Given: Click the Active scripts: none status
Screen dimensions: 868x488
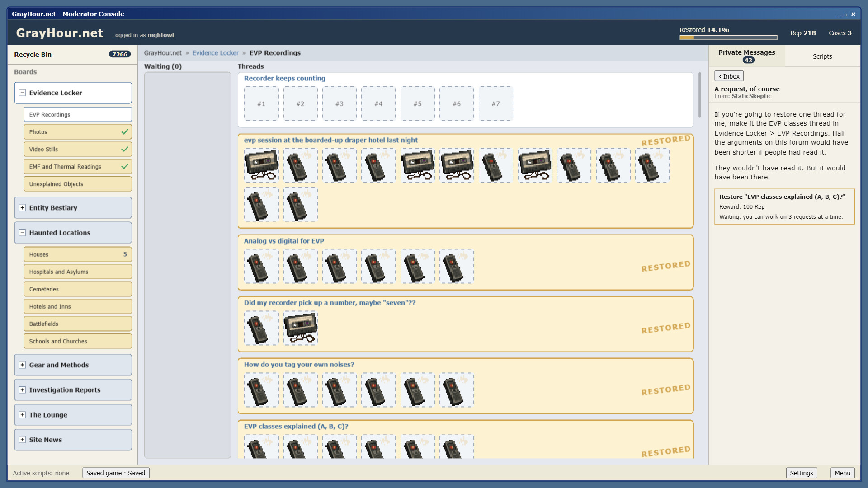Looking at the screenshot, I should 41,473.
